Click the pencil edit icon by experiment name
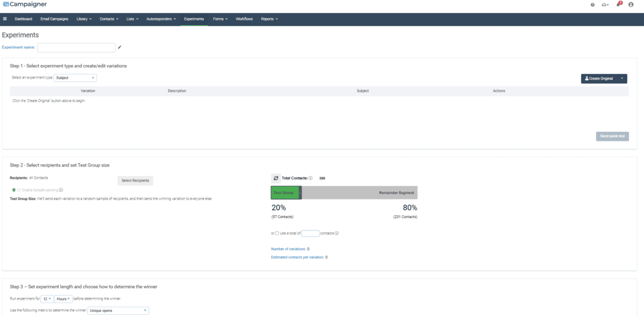The width and height of the screenshot is (644, 316). pos(120,47)
